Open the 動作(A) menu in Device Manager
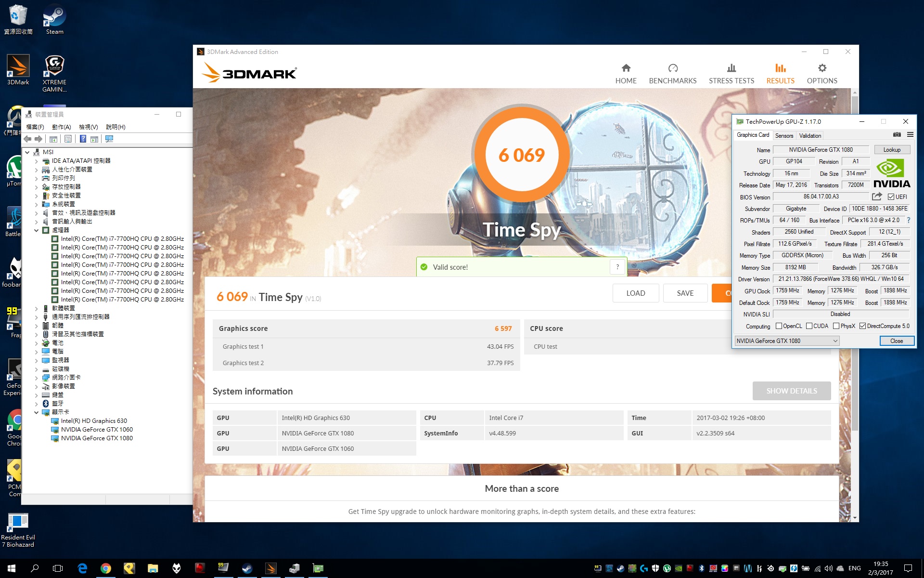 (x=61, y=127)
